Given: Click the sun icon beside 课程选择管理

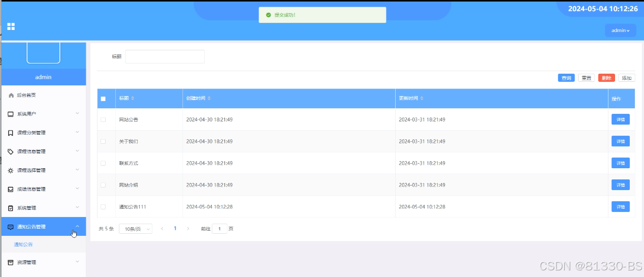Looking at the screenshot, I should [11, 170].
